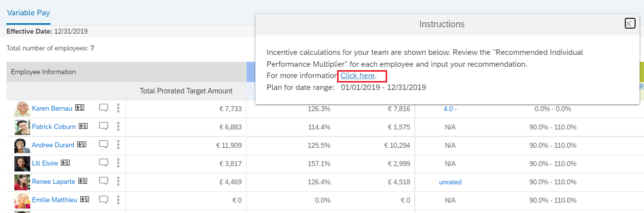
Task: Open the profile card icon next to Andree Durant
Action: (x=82, y=145)
